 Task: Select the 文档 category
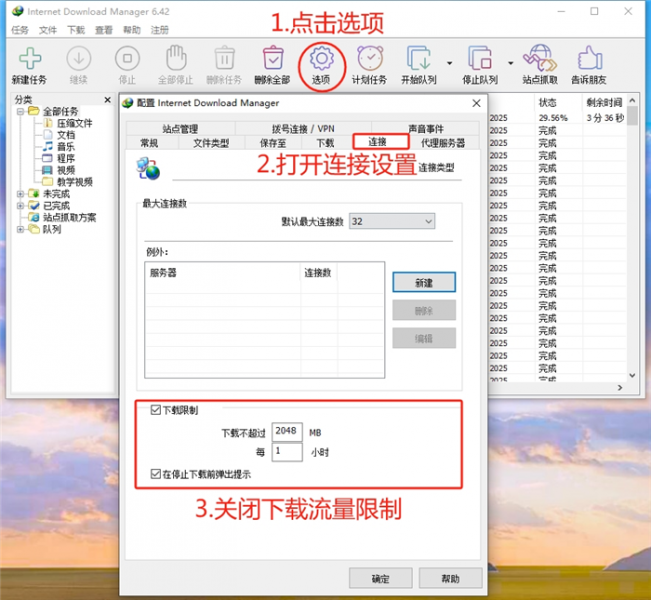click(x=66, y=135)
